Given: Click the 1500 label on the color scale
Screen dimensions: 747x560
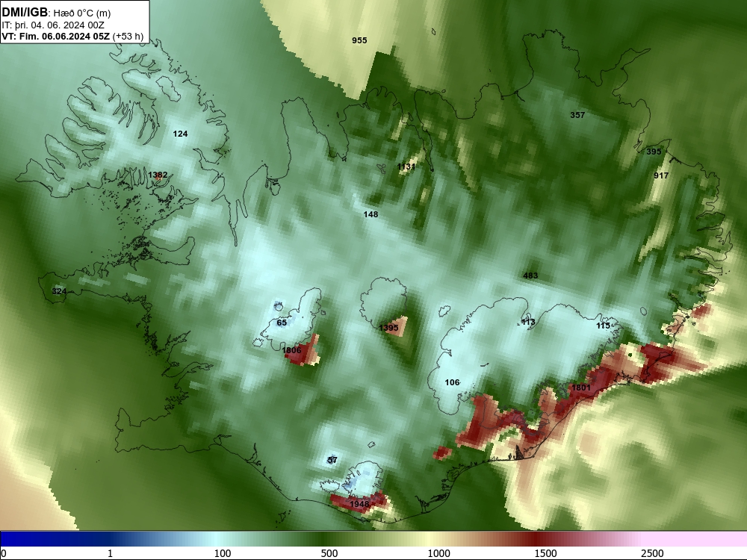Looking at the screenshot, I should [545, 553].
